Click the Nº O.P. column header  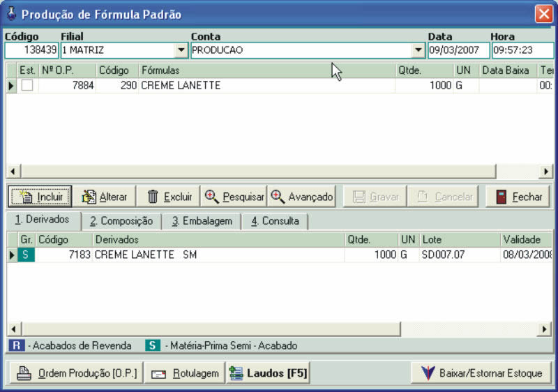[x=67, y=70]
